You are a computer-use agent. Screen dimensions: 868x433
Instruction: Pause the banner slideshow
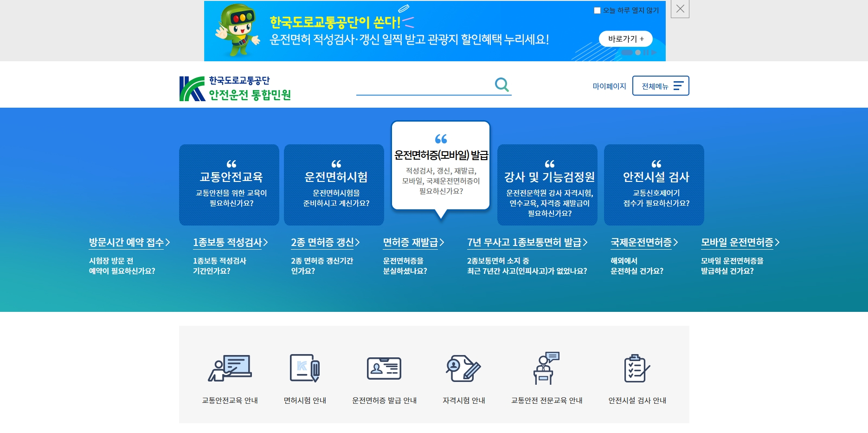646,52
